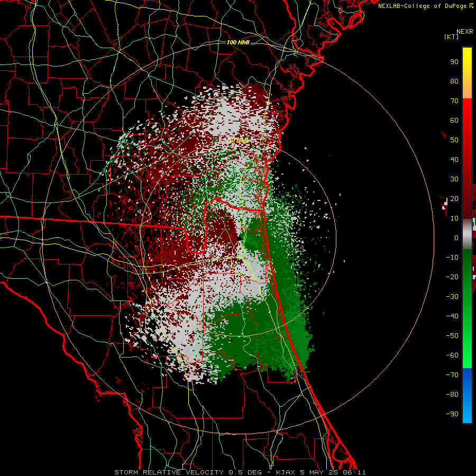Select the -70 value on velocity scale
Image resolution: width=476 pixels, height=476 pixels.
pyautogui.click(x=452, y=375)
